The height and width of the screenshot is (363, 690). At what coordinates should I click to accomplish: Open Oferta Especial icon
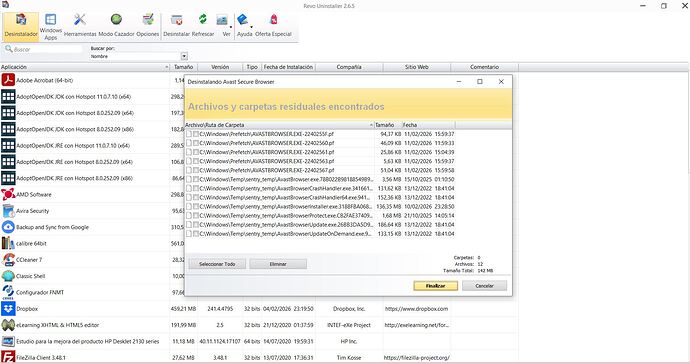(273, 20)
